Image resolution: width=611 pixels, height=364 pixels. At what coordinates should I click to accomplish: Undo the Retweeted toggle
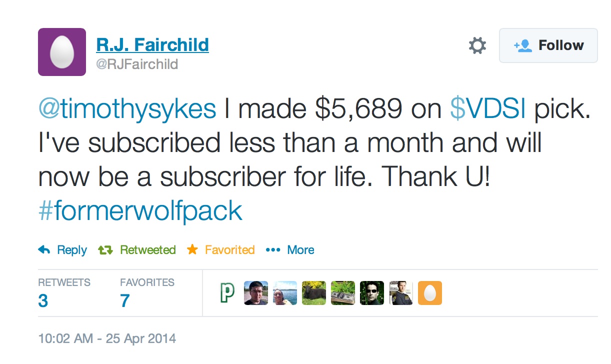[x=137, y=250]
